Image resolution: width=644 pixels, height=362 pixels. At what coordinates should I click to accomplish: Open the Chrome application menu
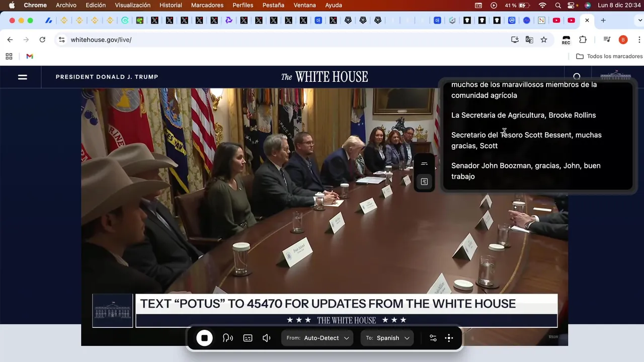tap(35, 5)
